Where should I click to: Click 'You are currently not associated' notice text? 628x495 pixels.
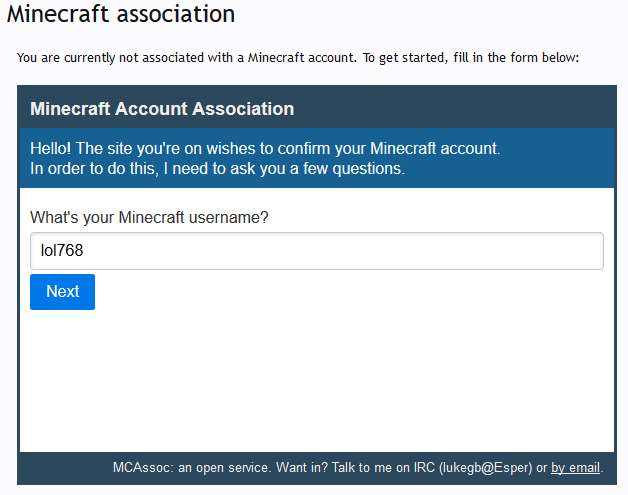(x=298, y=58)
